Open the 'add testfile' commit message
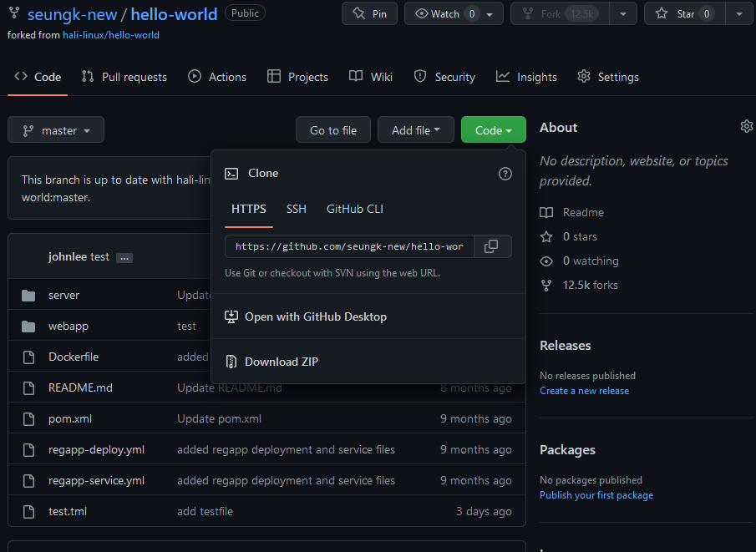Screen dimensions: 756x552 205,512
